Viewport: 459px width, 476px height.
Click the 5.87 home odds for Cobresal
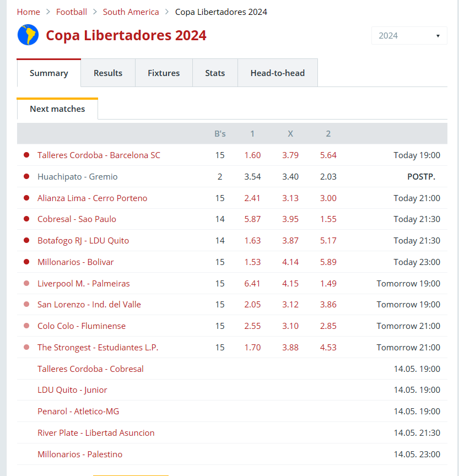252,219
